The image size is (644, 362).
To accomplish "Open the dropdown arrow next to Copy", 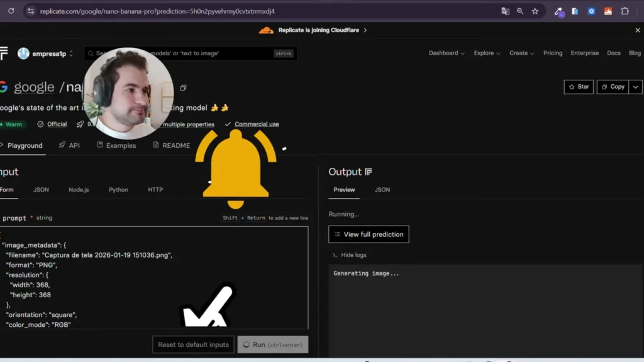I will (635, 87).
